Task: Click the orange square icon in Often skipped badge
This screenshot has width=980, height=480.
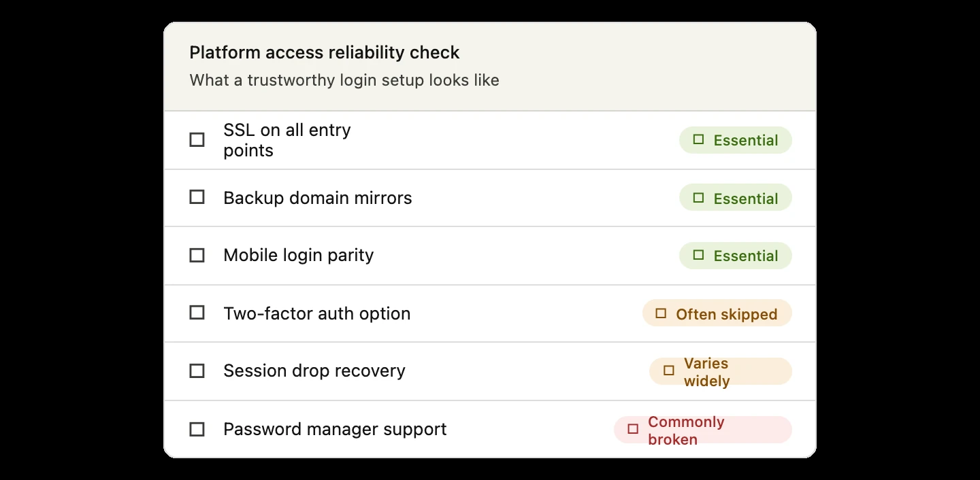Action: (x=661, y=313)
